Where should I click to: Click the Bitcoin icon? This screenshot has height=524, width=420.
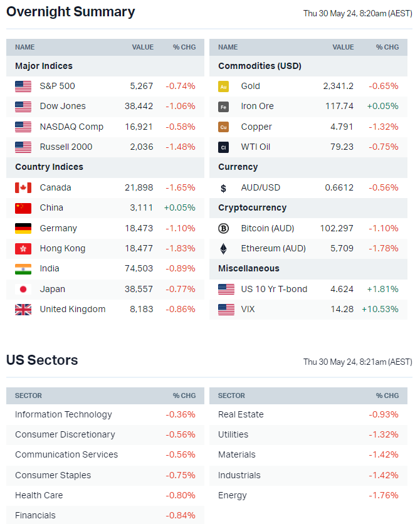click(x=223, y=228)
